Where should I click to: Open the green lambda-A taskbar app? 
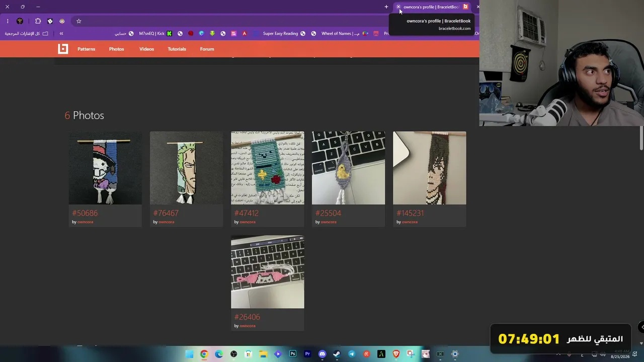[x=381, y=354]
